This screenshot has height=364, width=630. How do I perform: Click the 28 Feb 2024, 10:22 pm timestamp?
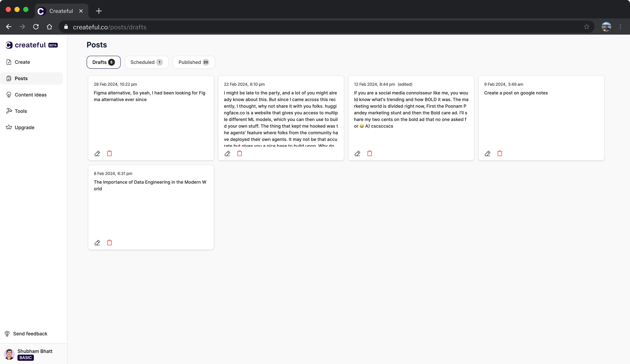pyautogui.click(x=115, y=84)
